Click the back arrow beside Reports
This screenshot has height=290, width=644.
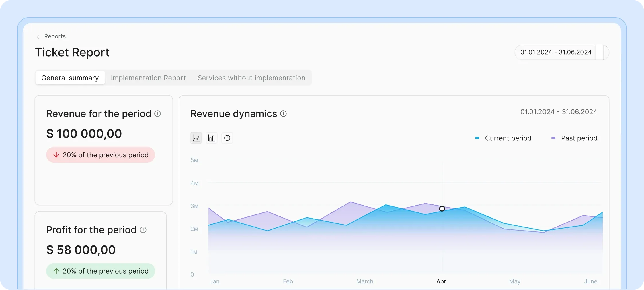point(38,36)
